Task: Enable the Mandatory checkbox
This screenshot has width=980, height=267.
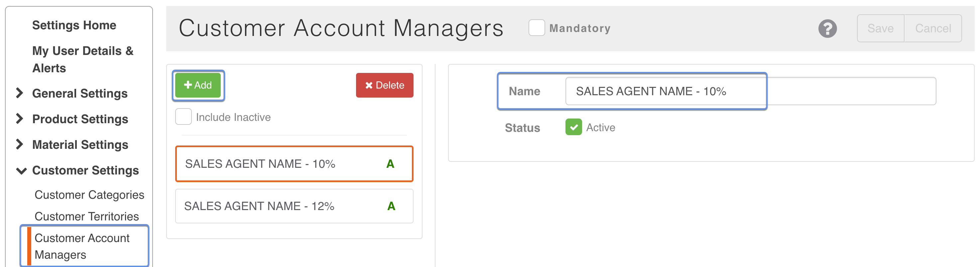Action: coord(537,28)
